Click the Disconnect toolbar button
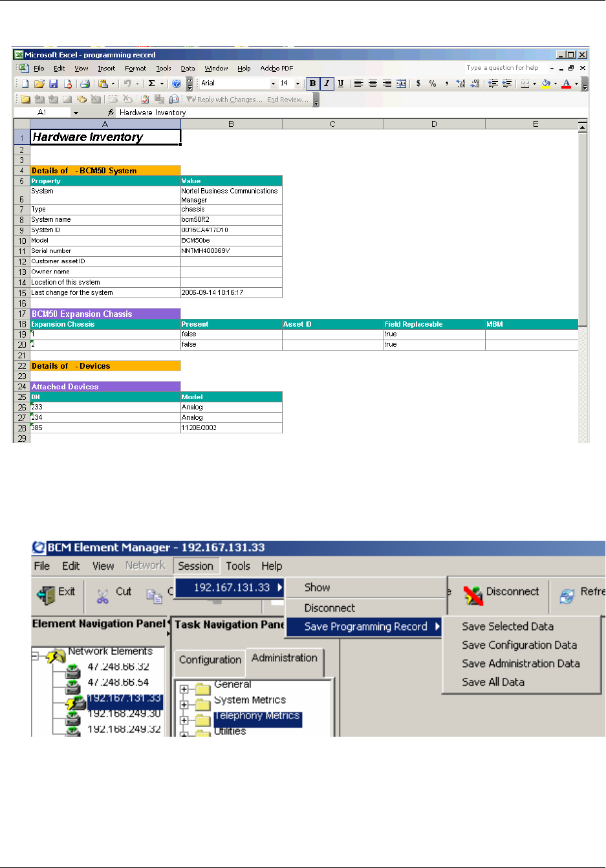Viewport: 606px width, 868px height. tap(502, 594)
